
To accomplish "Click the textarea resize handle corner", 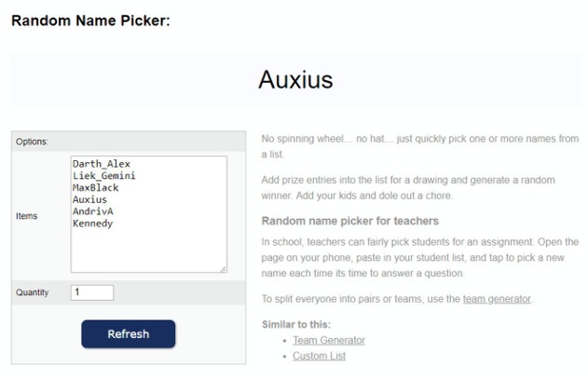I will (x=223, y=269).
